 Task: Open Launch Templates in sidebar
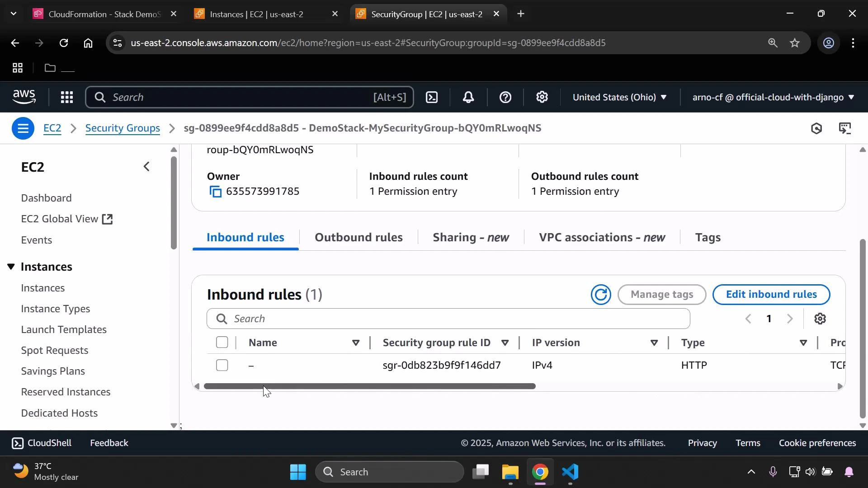(64, 329)
